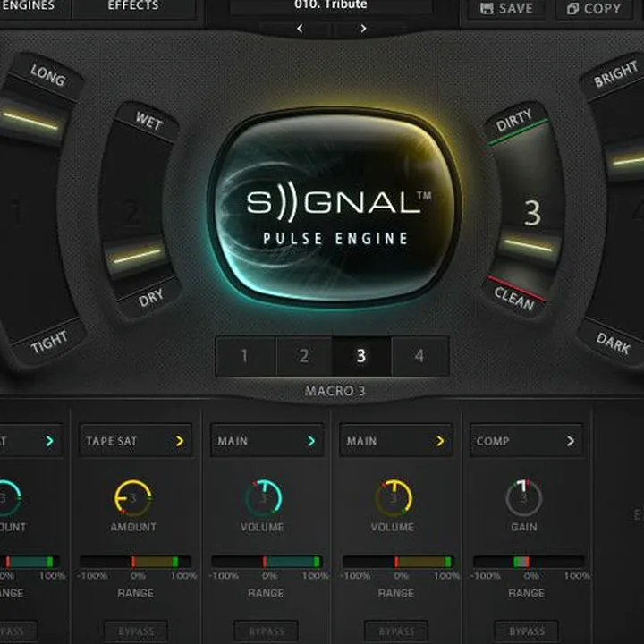Screen dimensions: 644x644
Task: Open the second MAIN target selector with yellow arrow
Action: [x=396, y=441]
